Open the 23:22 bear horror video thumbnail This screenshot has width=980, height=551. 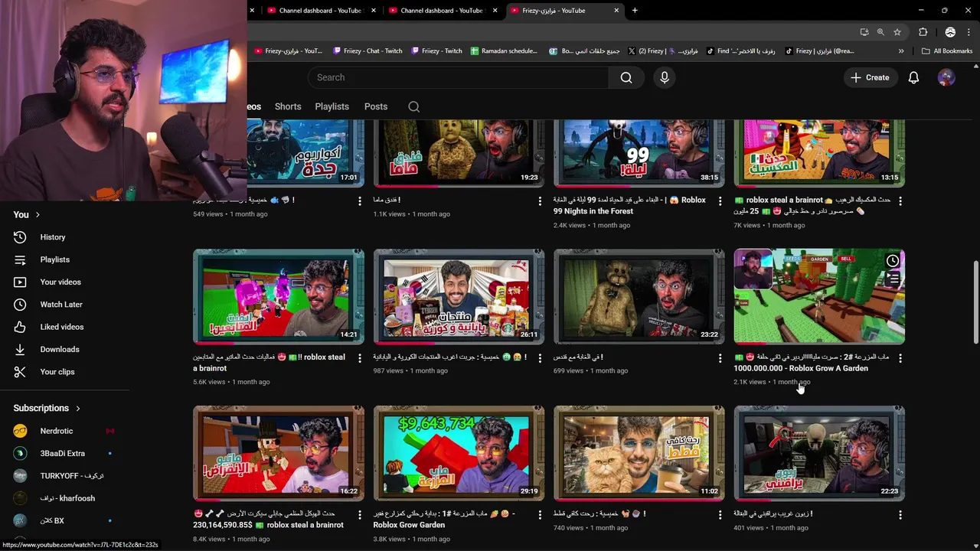[639, 296]
